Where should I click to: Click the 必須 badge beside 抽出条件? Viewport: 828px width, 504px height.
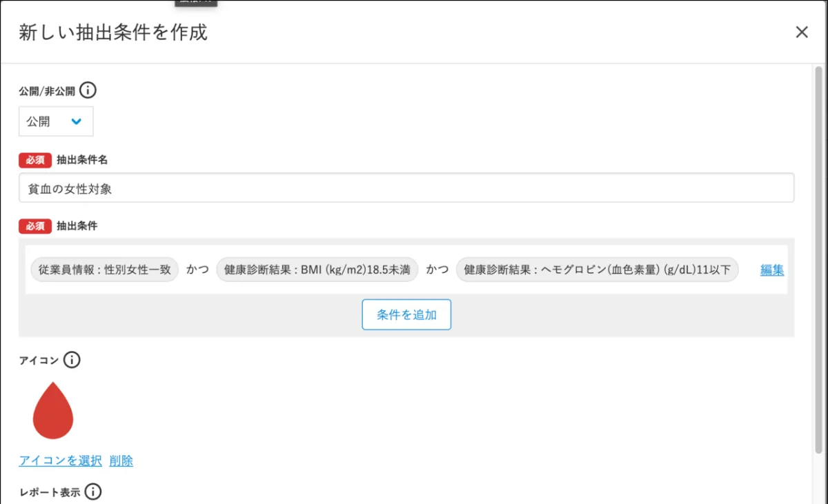pyautogui.click(x=35, y=226)
